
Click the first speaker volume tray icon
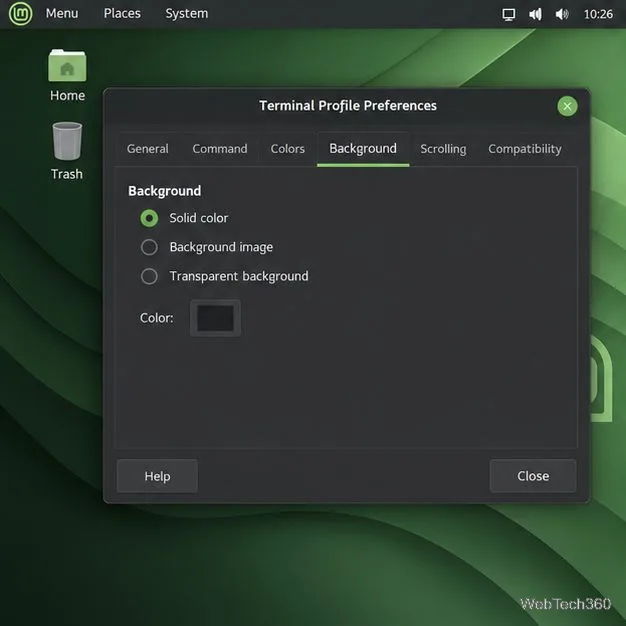[535, 14]
